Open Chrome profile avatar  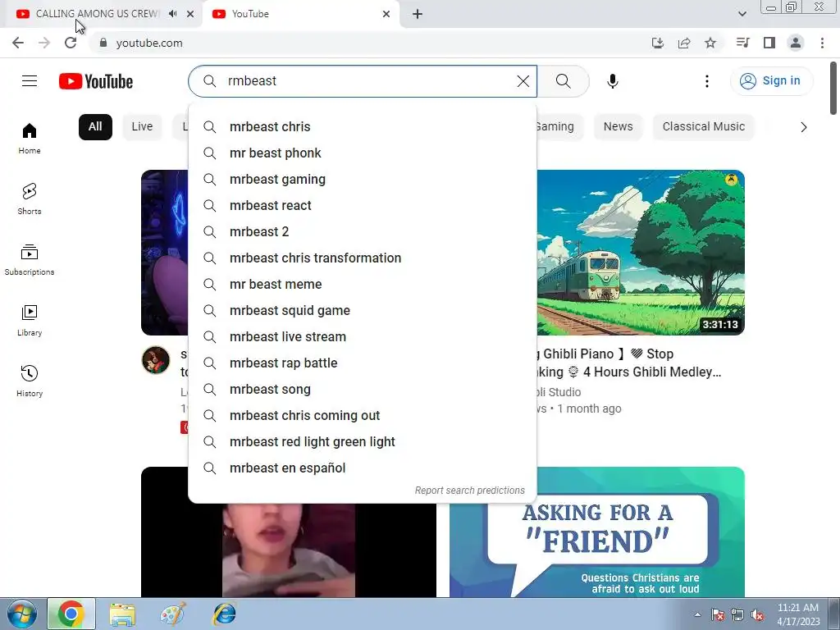[x=796, y=43]
